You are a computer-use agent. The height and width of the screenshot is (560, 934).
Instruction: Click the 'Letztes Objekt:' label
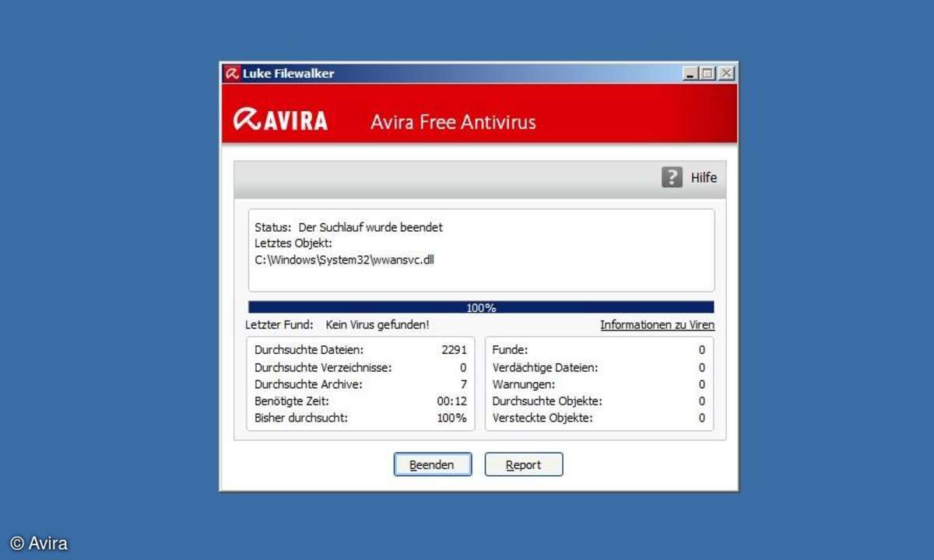tap(293, 243)
